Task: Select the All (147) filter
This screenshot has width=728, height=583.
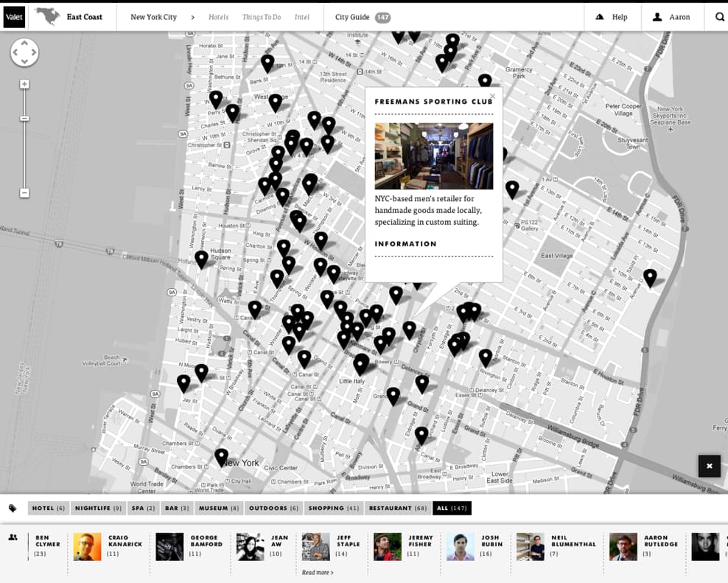Action: 452,508
